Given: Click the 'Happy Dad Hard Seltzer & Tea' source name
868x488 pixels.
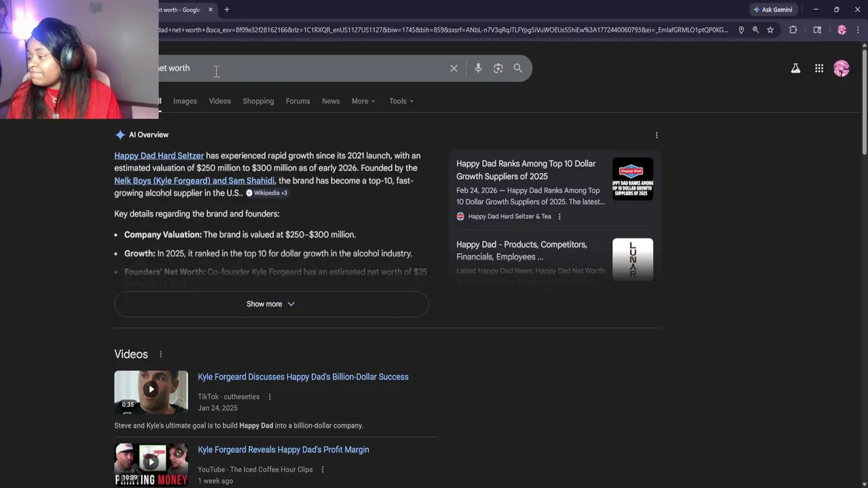Looking at the screenshot, I should point(510,216).
